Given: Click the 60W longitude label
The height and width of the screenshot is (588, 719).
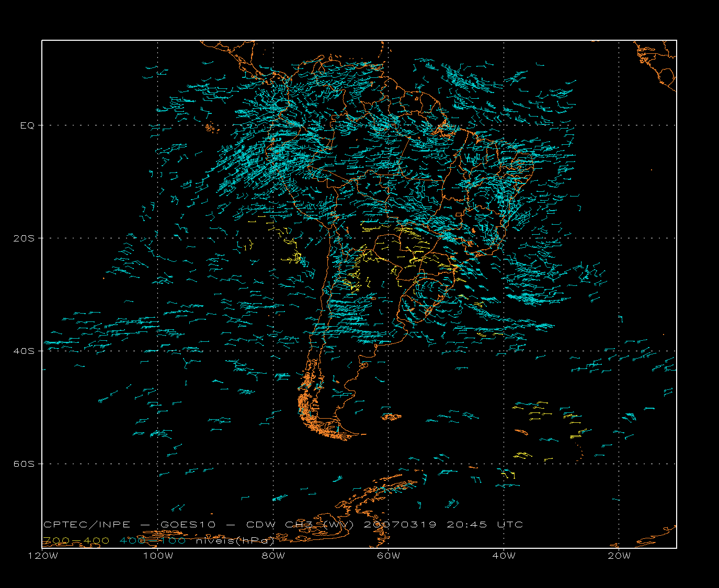Looking at the screenshot, I should pos(389,556).
